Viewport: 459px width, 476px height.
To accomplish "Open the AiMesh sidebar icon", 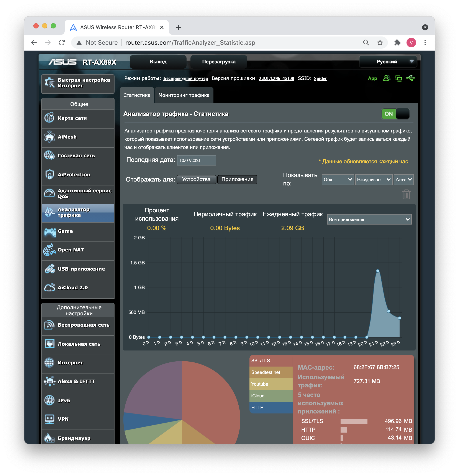I will click(x=49, y=137).
